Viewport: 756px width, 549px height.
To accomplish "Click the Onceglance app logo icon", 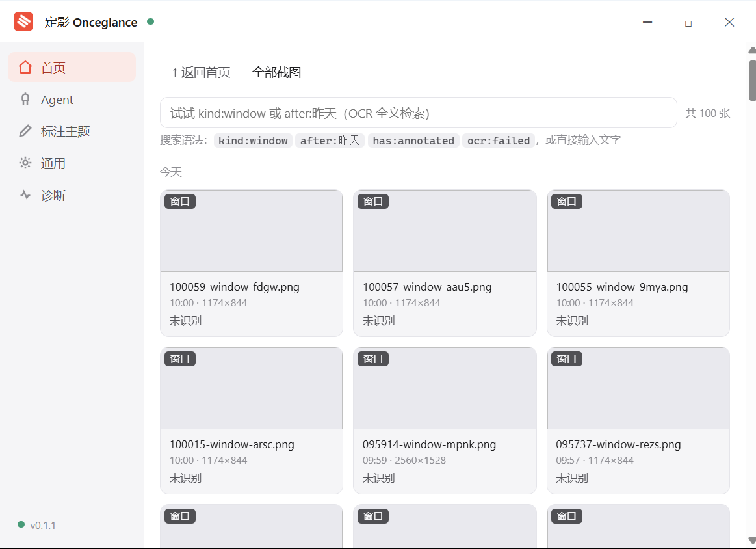I will [x=23, y=21].
